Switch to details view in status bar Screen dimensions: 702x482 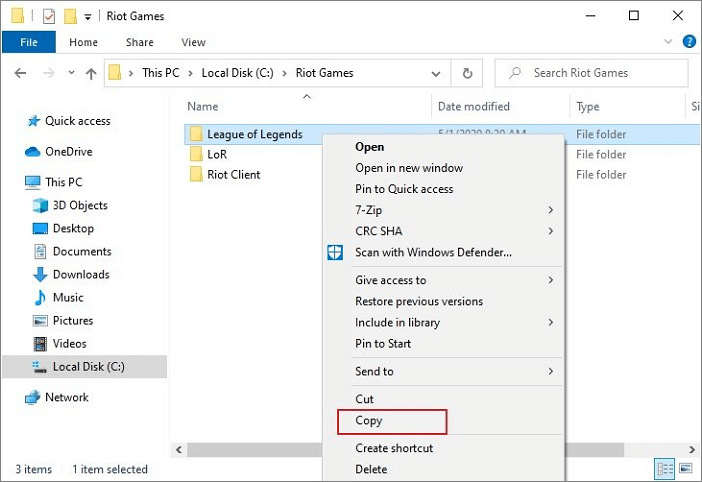(x=665, y=469)
